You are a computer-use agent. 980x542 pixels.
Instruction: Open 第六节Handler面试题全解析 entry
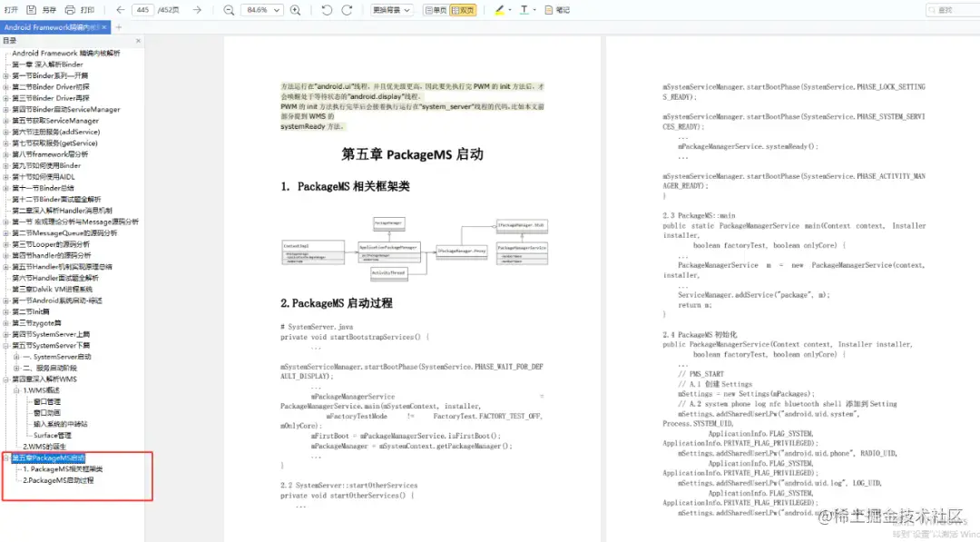coord(55,278)
